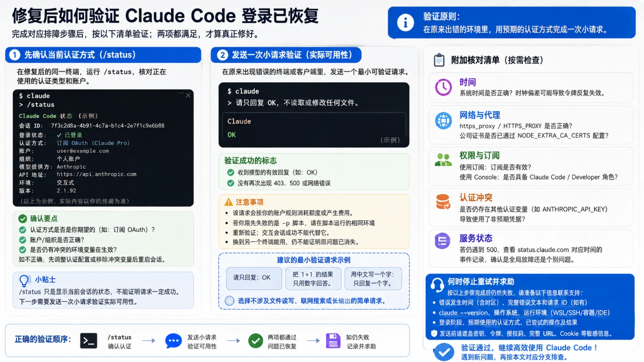
Task: Click the orange warning triangle beside 注意事项
Action: point(229,202)
